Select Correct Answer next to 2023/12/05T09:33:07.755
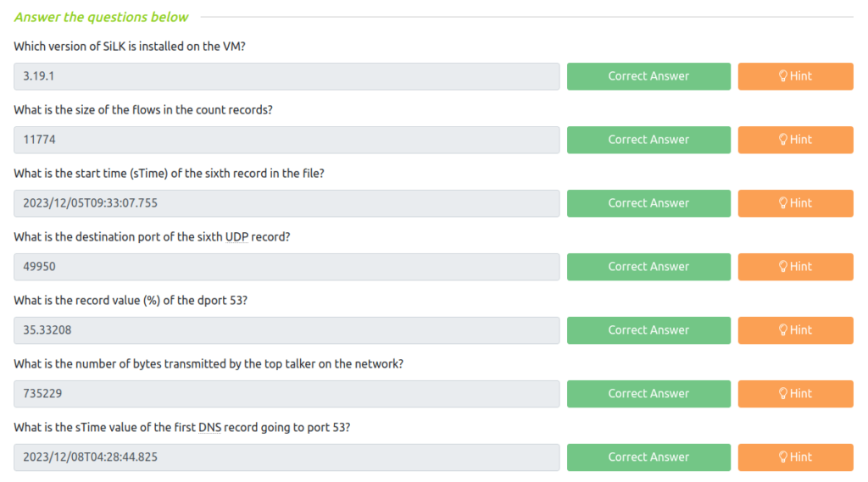The width and height of the screenshot is (868, 482). [x=648, y=203]
